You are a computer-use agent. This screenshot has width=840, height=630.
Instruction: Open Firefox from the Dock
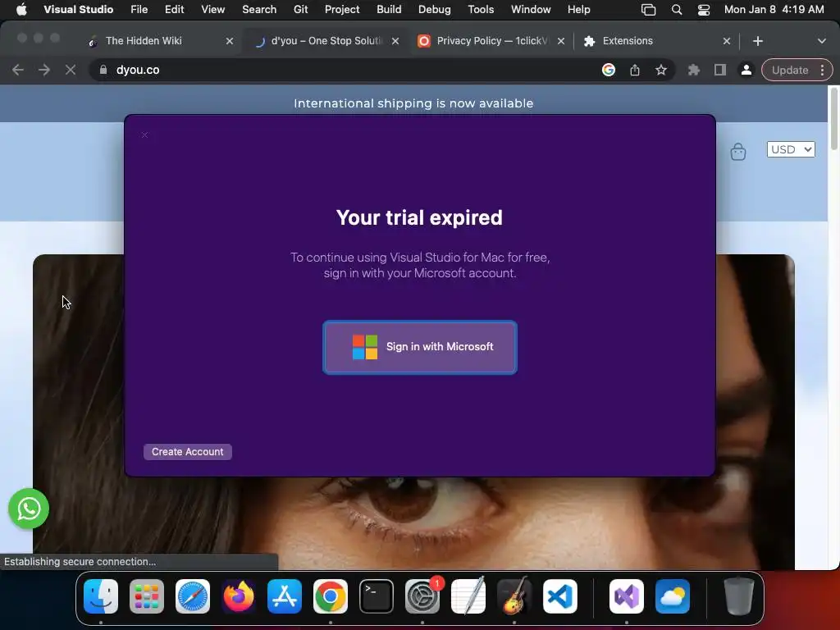239,596
